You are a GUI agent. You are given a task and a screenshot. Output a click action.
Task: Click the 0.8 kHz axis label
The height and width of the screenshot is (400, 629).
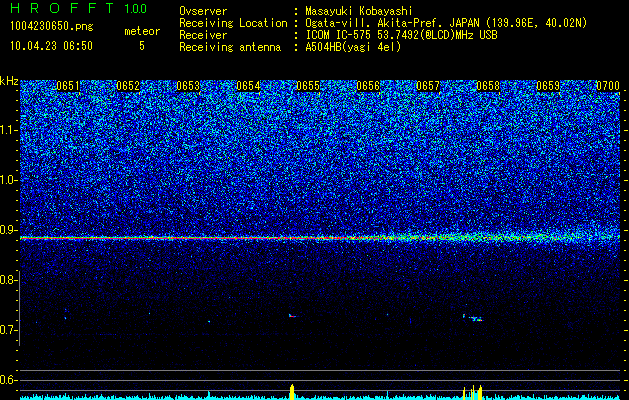pos(8,280)
